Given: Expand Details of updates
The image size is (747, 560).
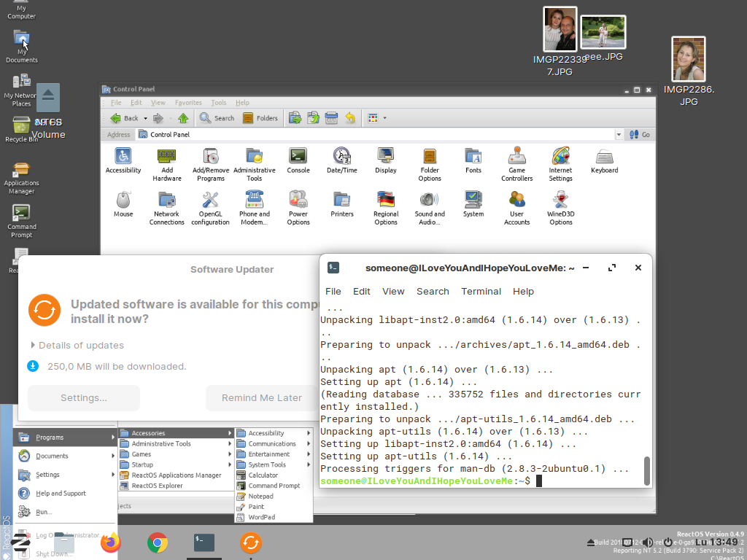Looking at the screenshot, I should click(77, 345).
